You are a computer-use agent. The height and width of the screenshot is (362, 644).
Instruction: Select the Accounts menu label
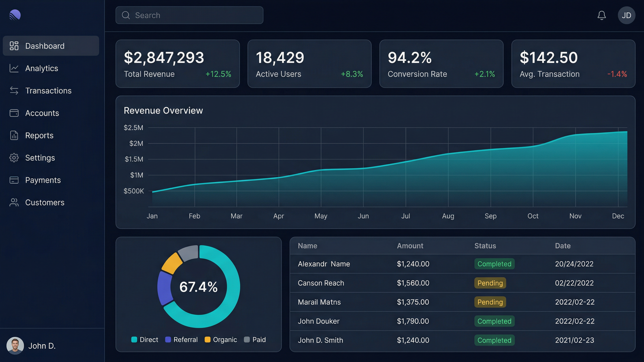click(x=42, y=113)
